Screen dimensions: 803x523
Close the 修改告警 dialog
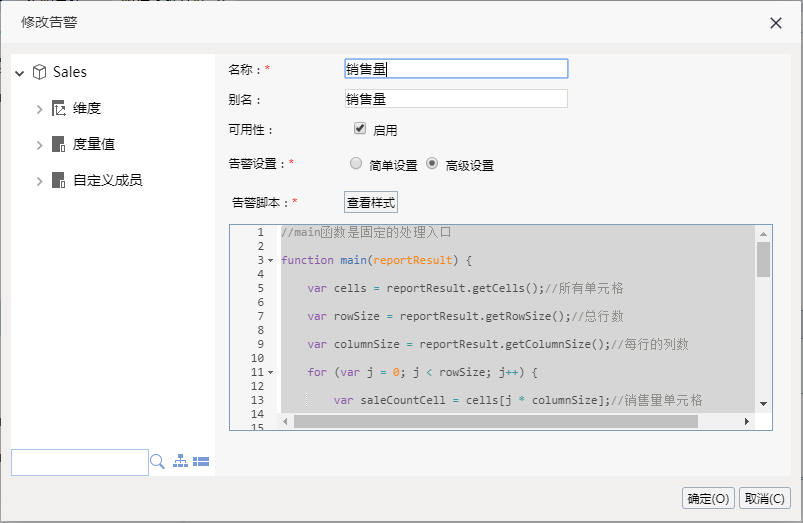776,23
